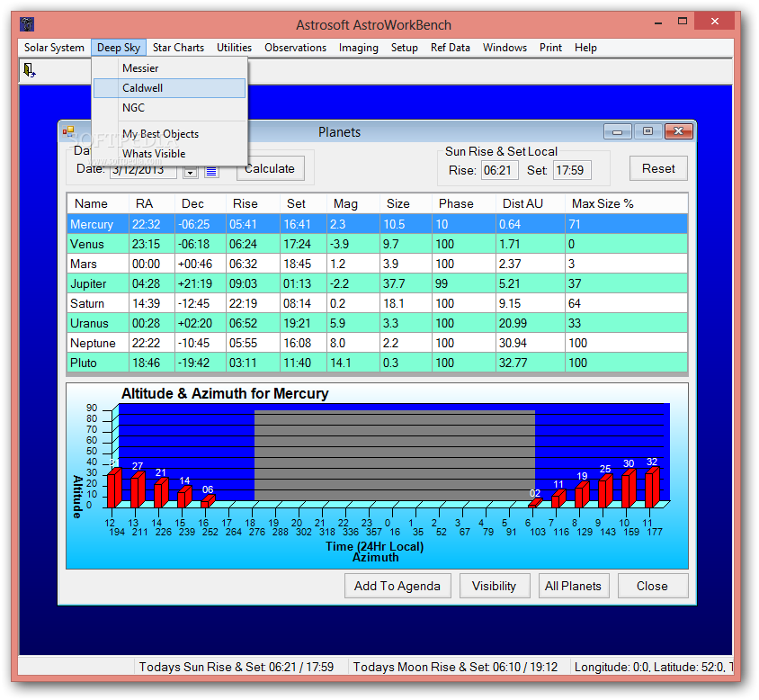The width and height of the screenshot is (759, 700).
Task: Click the Reset button
Action: [658, 168]
